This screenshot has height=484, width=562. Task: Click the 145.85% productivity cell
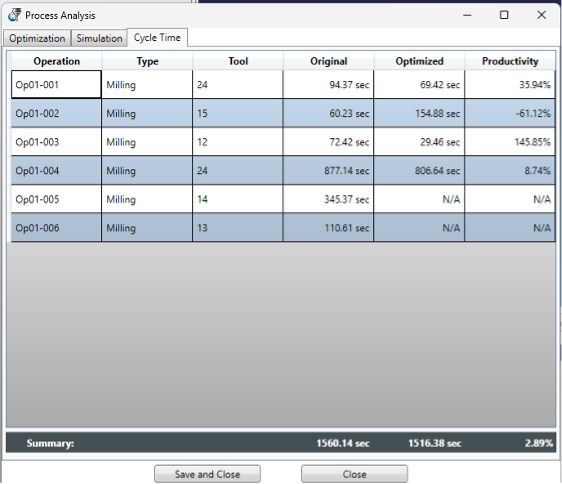[x=510, y=142]
